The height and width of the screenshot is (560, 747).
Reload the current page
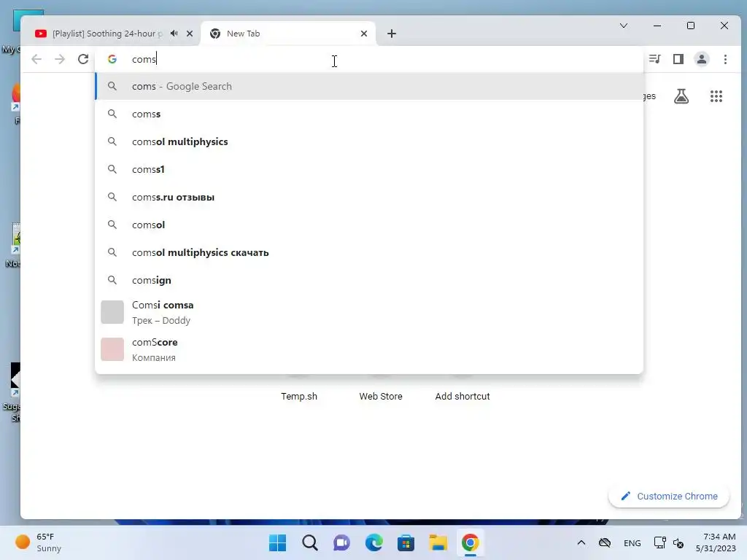tap(83, 59)
